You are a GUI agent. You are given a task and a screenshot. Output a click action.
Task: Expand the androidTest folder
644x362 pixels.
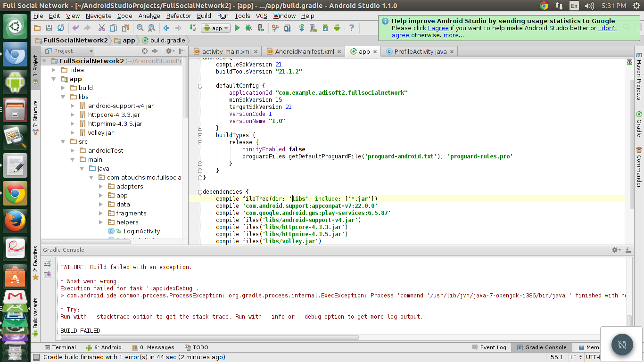click(72, 150)
